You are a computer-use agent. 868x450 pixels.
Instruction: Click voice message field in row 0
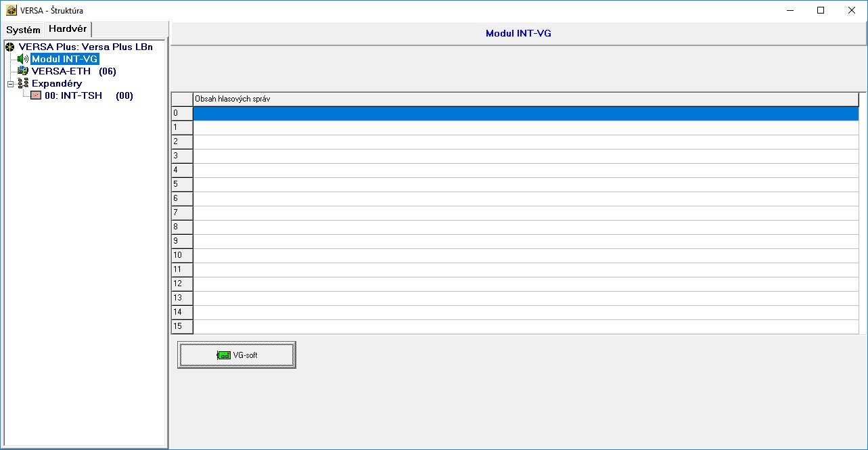click(x=525, y=114)
